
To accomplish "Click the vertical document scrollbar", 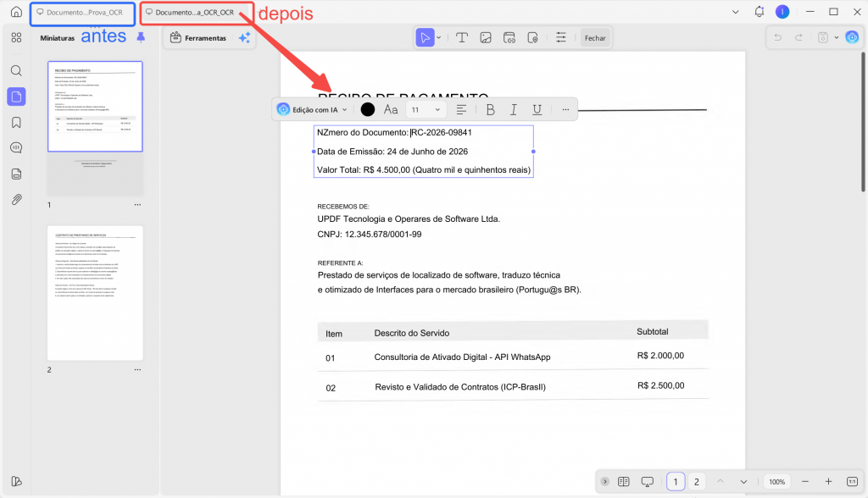I will point(862,122).
